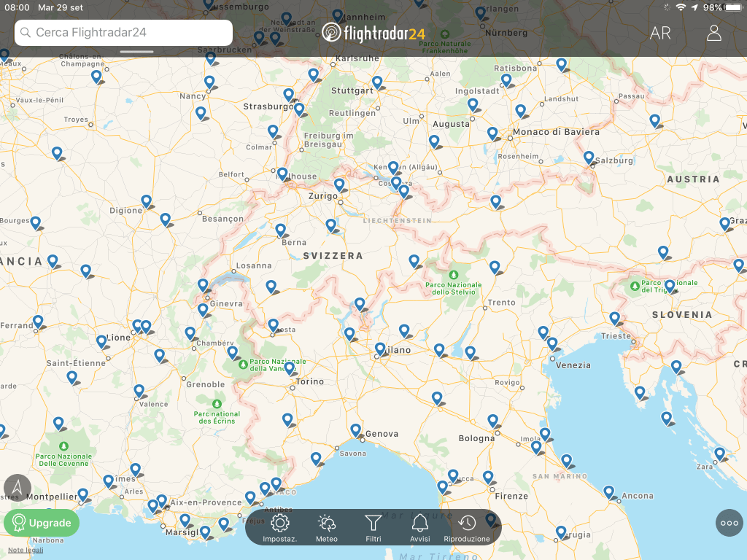Select the airport pin at Genova
The height and width of the screenshot is (560, 747).
coord(355,430)
